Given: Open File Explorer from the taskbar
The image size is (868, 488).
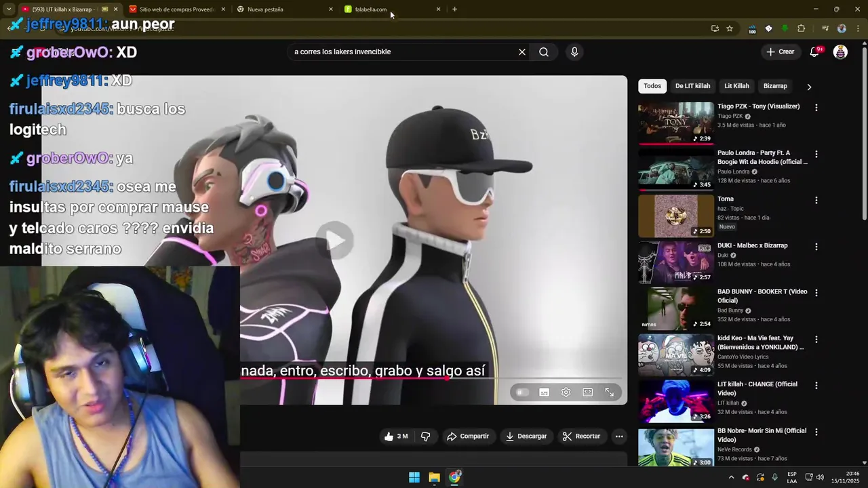Looking at the screenshot, I should click(435, 477).
